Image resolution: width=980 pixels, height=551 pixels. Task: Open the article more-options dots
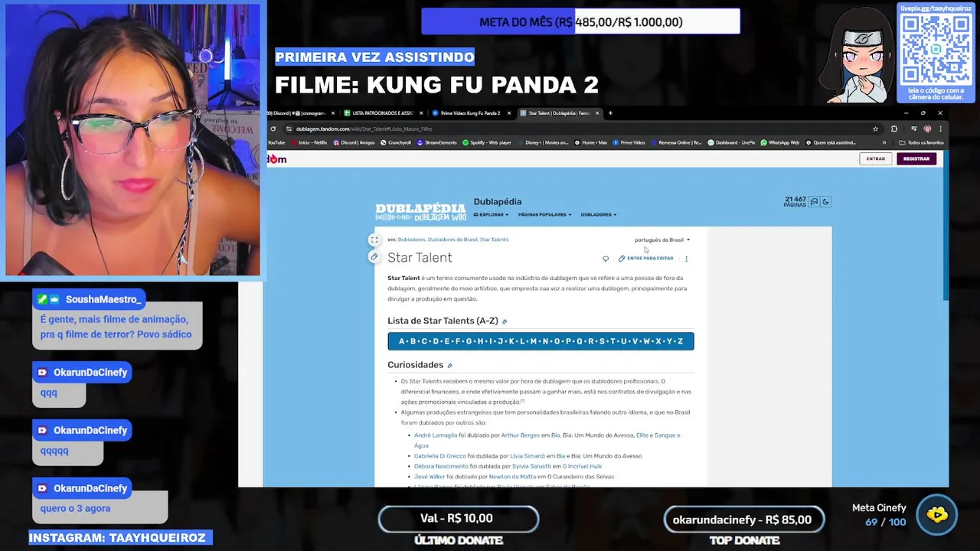click(686, 259)
